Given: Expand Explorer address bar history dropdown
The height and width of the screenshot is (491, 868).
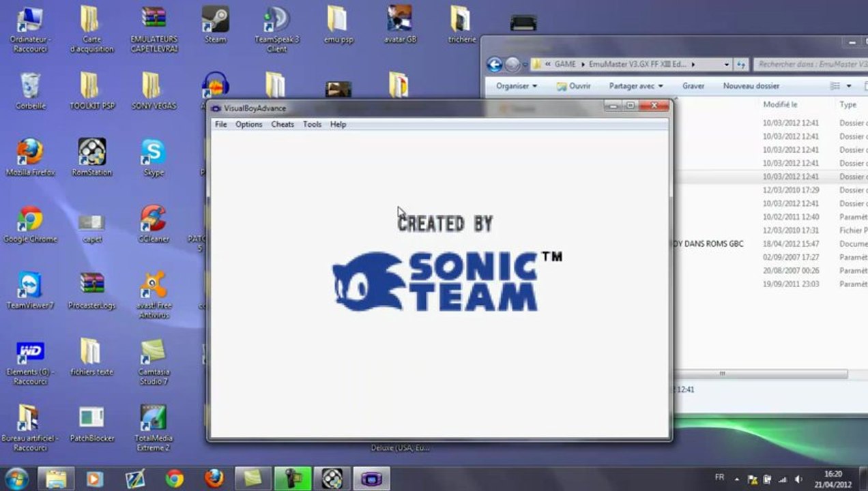Looking at the screenshot, I should click(726, 64).
